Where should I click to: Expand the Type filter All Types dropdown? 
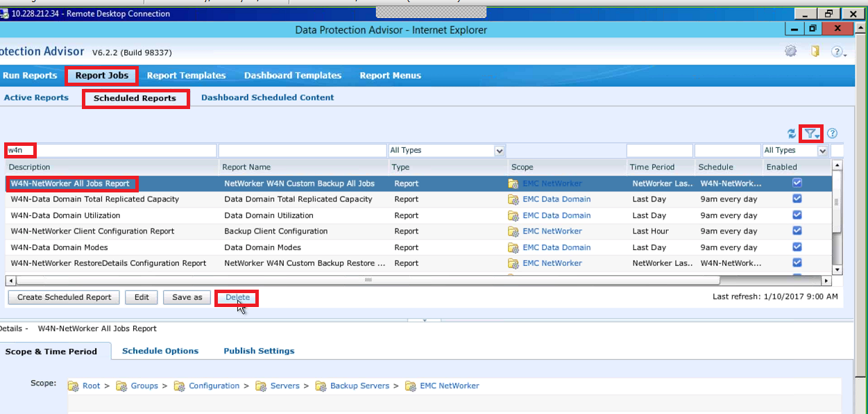pos(499,151)
